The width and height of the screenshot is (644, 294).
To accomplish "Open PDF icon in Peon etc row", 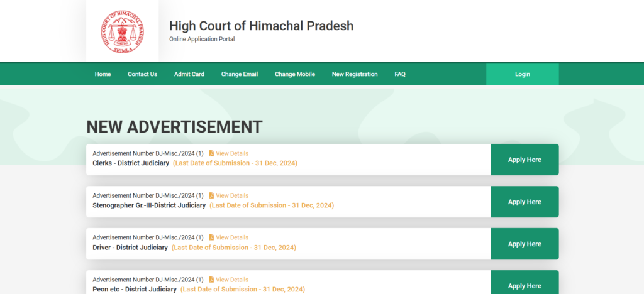I will (211, 280).
